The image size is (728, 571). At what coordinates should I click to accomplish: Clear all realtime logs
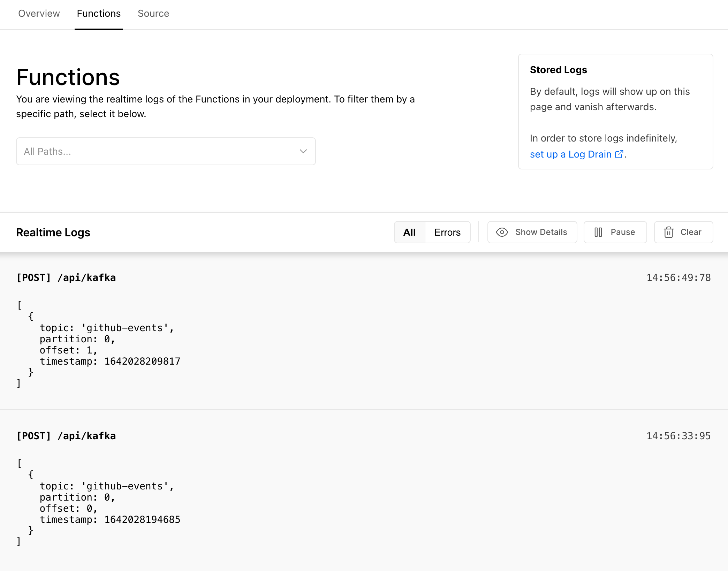coord(683,232)
